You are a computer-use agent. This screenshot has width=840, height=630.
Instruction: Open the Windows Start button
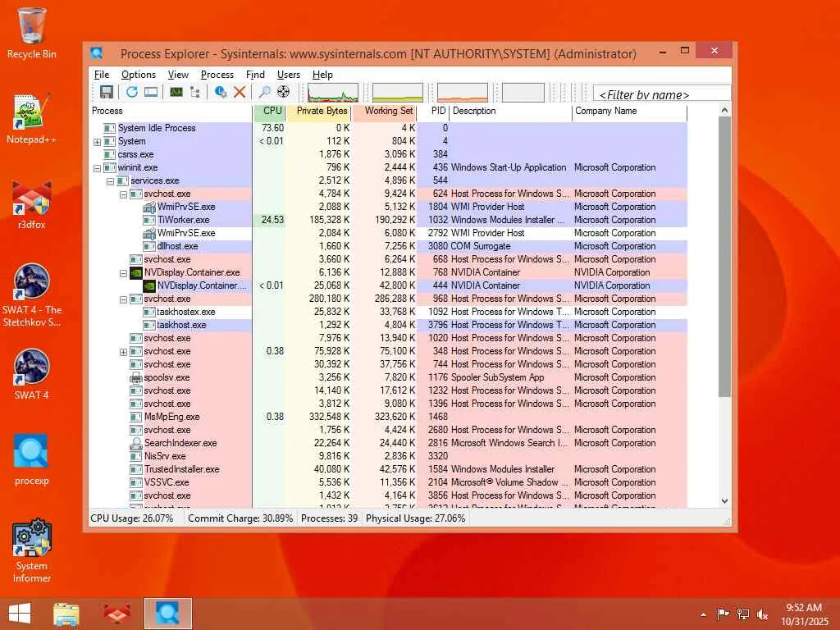point(20,614)
